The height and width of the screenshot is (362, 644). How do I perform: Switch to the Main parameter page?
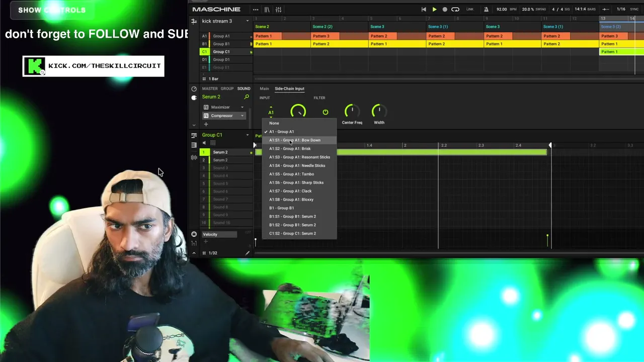click(x=264, y=89)
